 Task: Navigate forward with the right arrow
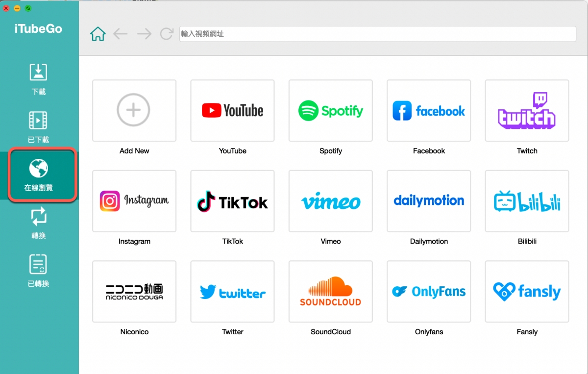coord(144,34)
